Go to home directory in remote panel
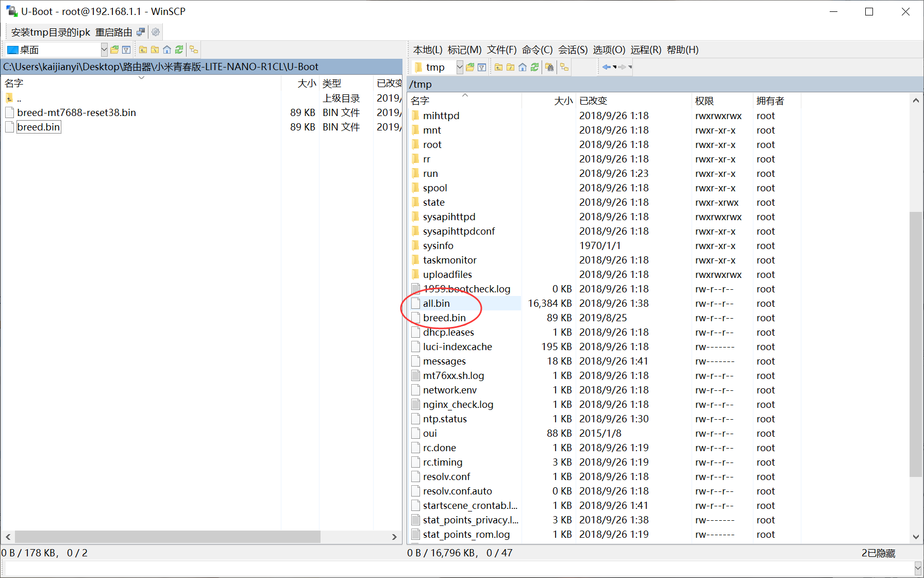 click(523, 67)
